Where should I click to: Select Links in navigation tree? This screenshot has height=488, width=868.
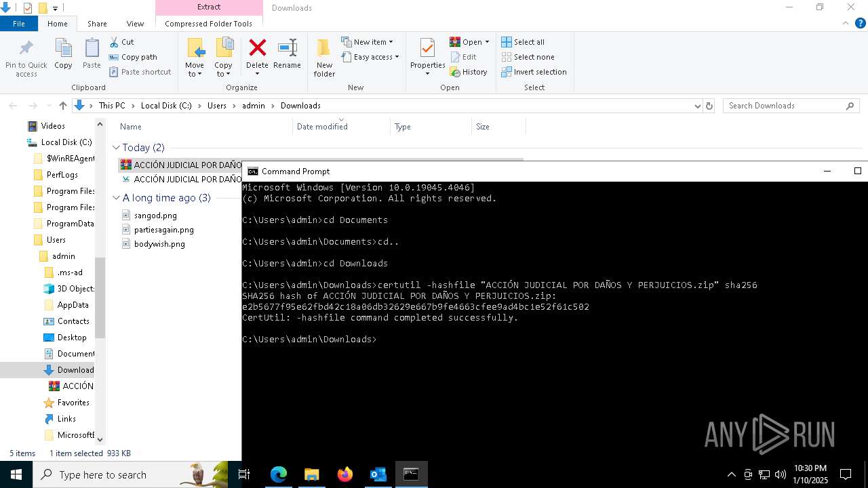pos(66,419)
